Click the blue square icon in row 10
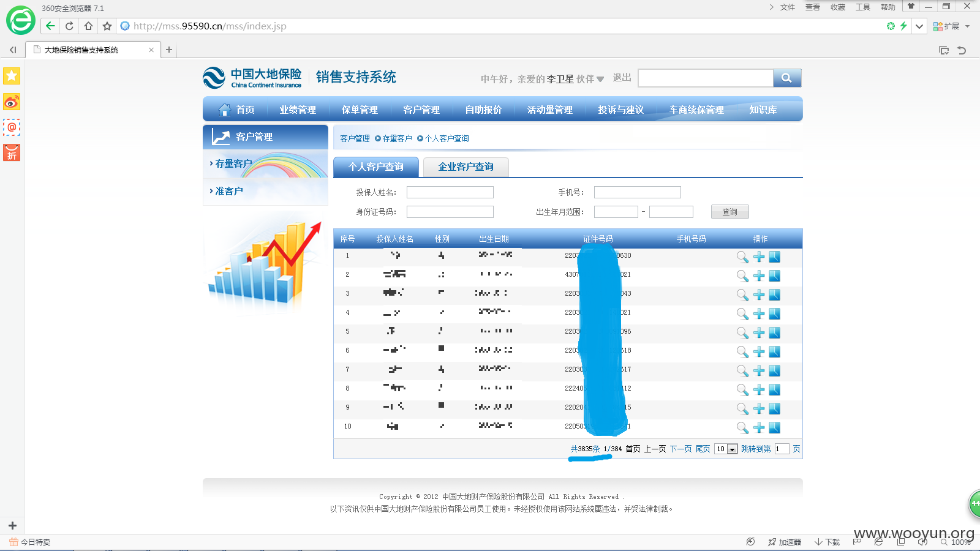 click(775, 428)
